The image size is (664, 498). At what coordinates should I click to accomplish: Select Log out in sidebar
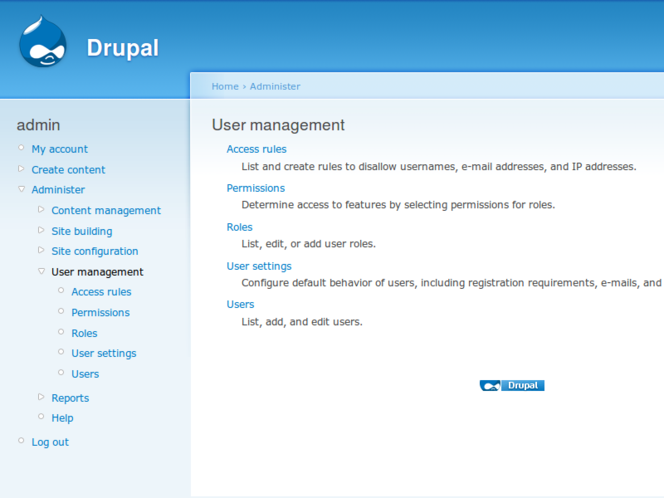pos(50,442)
